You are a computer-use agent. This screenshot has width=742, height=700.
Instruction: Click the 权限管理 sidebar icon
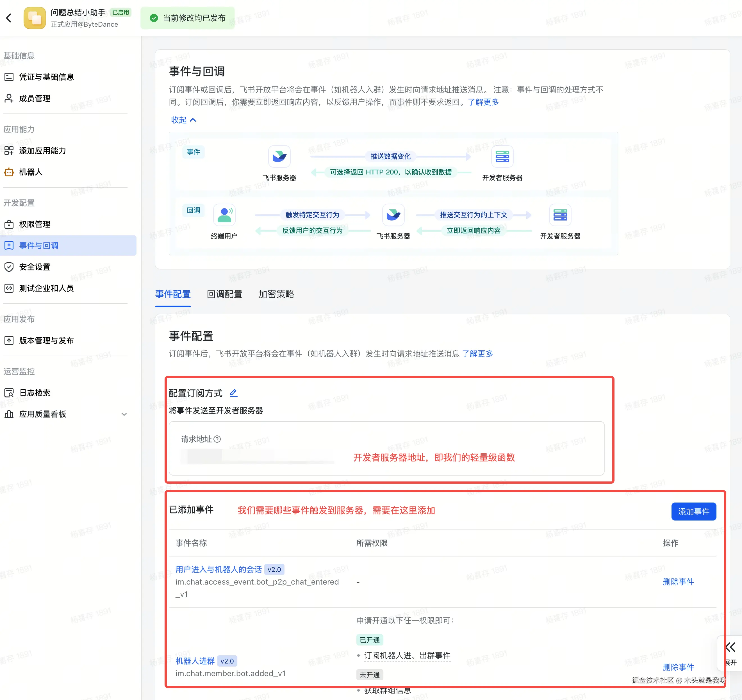(x=9, y=224)
